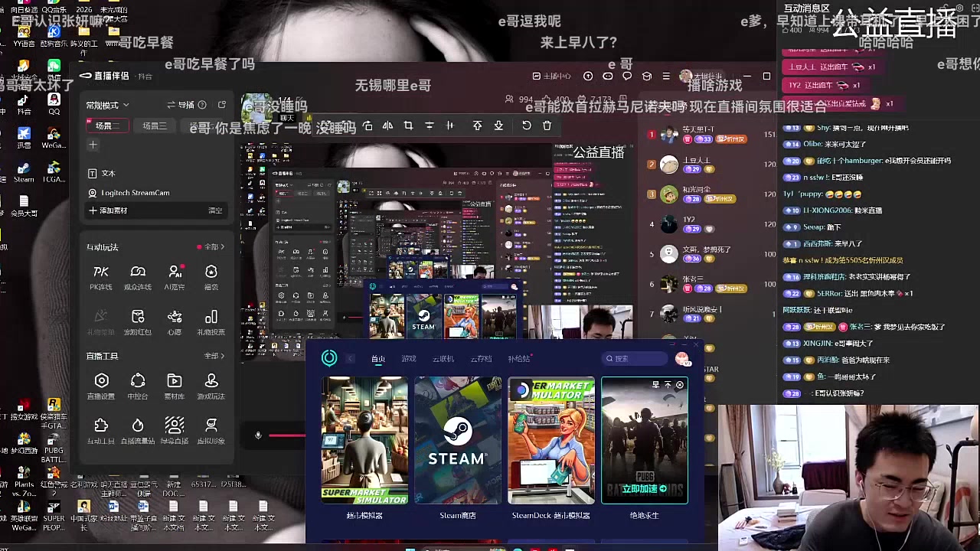Screen dimensions: 980x551
Task: Open the AI嘉宾 feature
Action: tap(175, 277)
